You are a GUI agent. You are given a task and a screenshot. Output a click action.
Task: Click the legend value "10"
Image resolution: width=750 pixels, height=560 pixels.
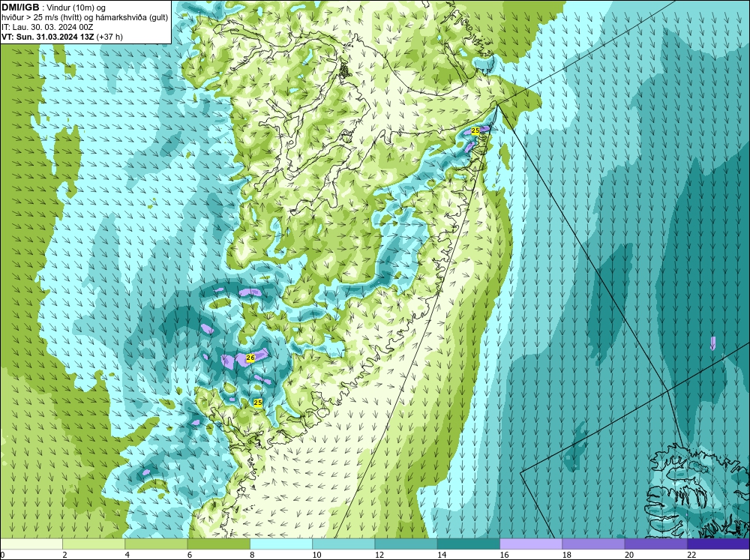click(316, 555)
